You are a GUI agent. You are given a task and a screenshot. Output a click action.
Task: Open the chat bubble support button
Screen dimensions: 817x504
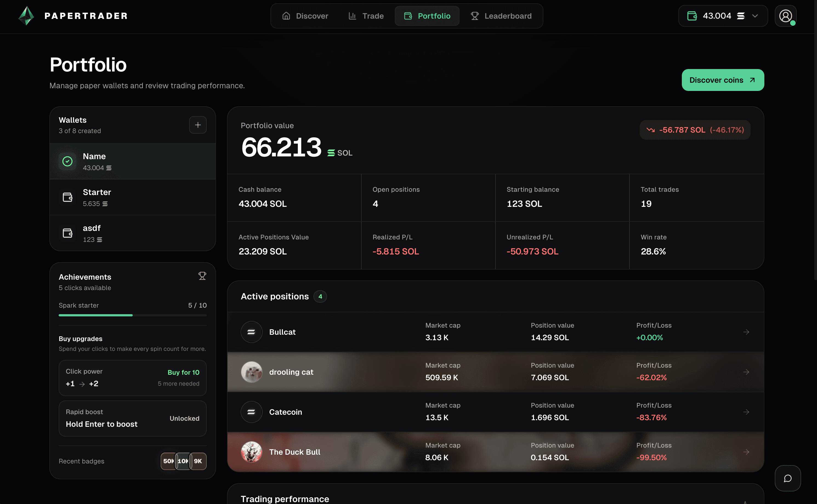click(x=788, y=478)
